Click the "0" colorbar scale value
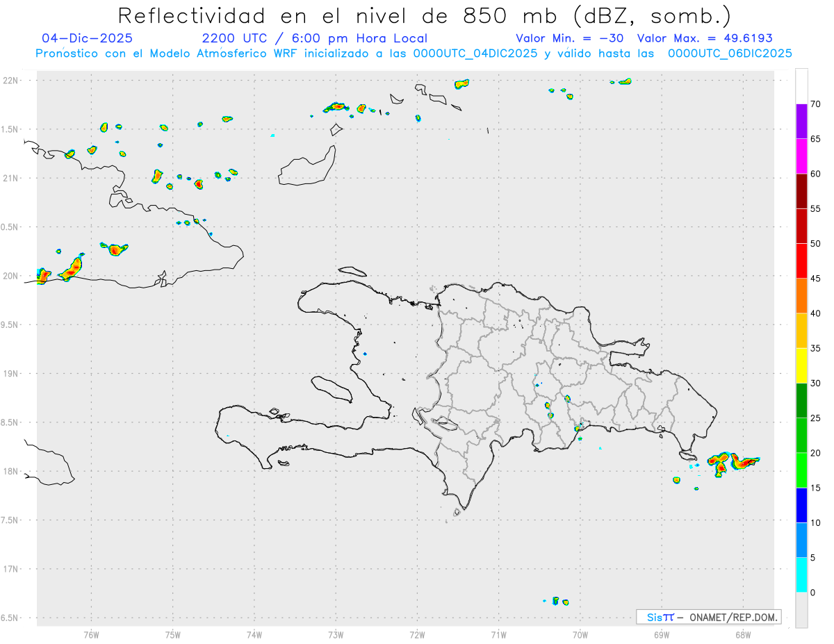The height and width of the screenshot is (644, 834). [812, 593]
